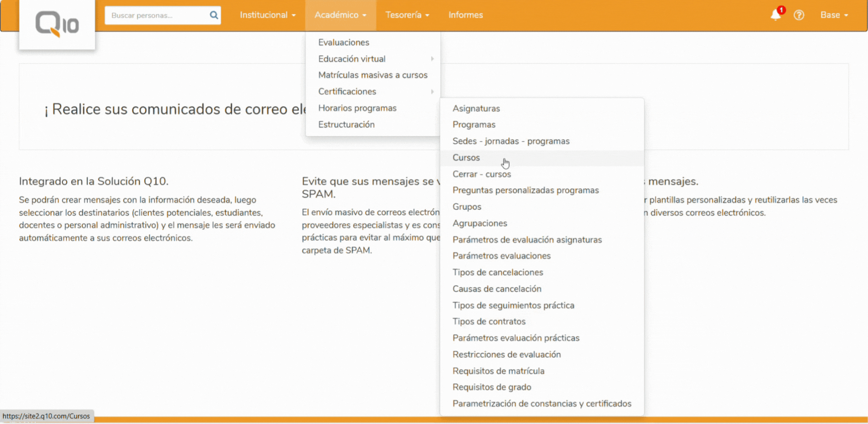Open the Asignaturas submenu entry
Image resolution: width=868 pixels, height=424 pixels.
point(476,109)
